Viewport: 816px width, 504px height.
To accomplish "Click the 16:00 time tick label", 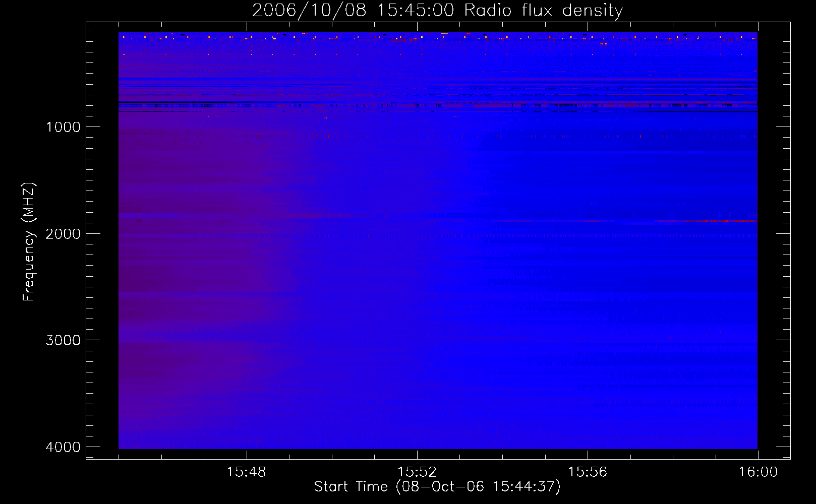I will (758, 472).
